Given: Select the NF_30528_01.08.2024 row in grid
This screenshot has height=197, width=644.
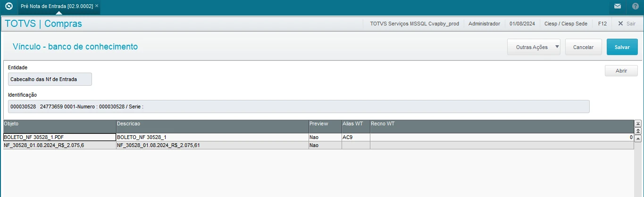Looking at the screenshot, I should tap(59, 145).
